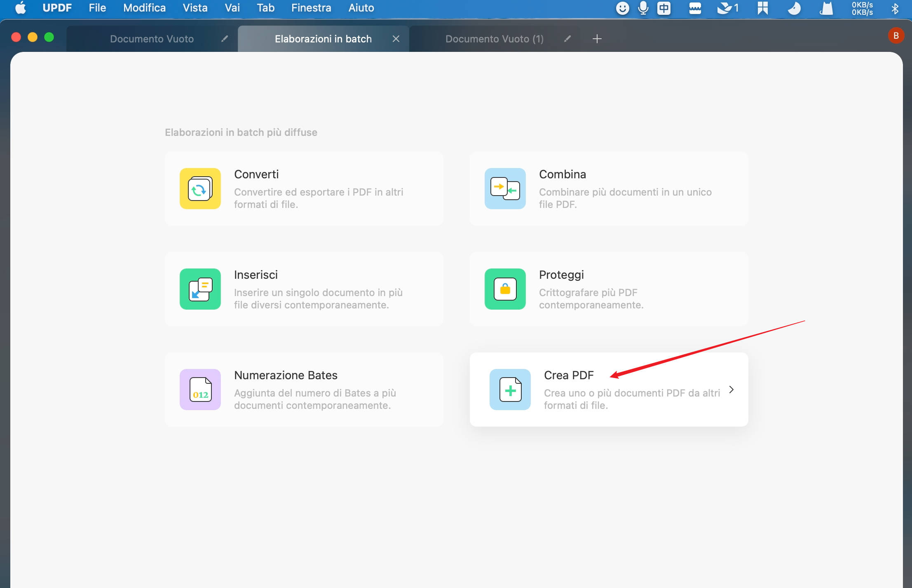Click the Combina merge arrows icon
This screenshot has width=912, height=588.
505,189
